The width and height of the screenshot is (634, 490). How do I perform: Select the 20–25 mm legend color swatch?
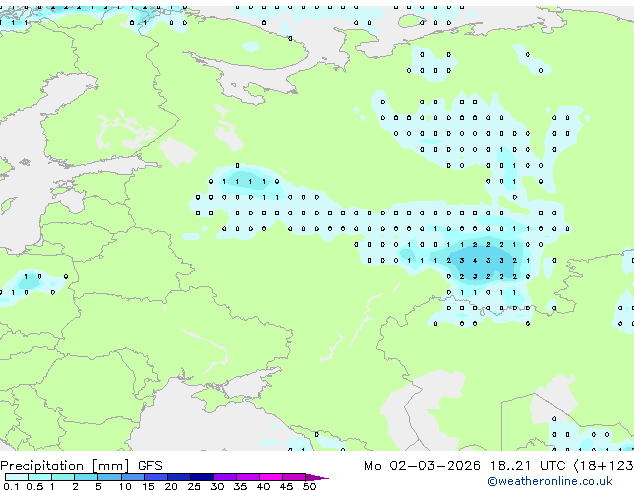[x=179, y=477]
